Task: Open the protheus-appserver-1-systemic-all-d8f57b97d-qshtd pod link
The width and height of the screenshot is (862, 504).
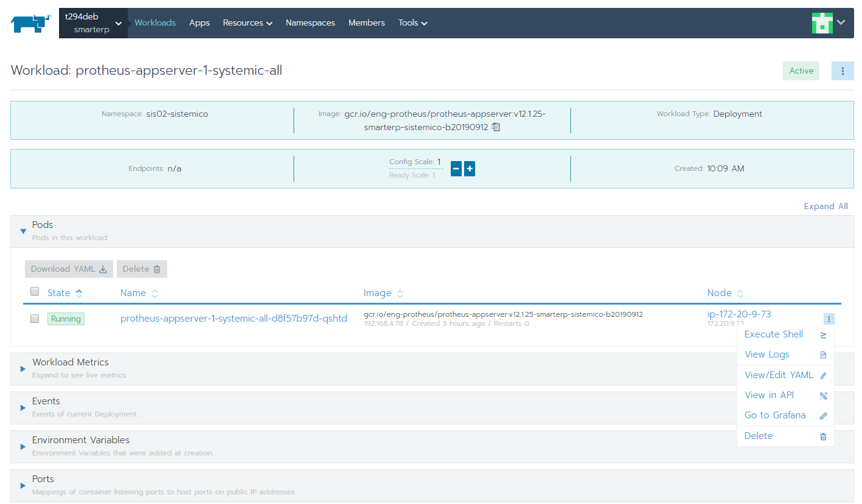Action: [x=234, y=319]
